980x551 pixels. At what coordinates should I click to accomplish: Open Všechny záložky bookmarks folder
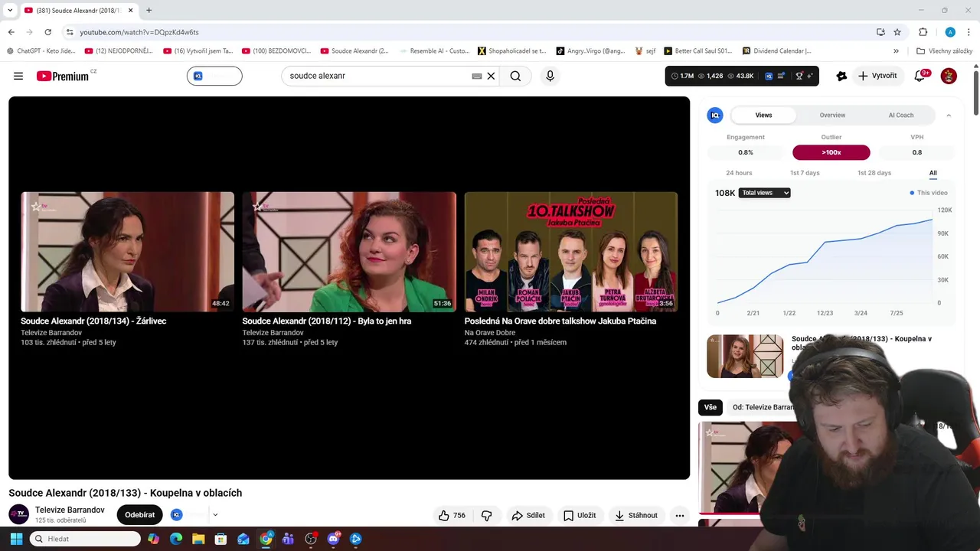coord(944,51)
